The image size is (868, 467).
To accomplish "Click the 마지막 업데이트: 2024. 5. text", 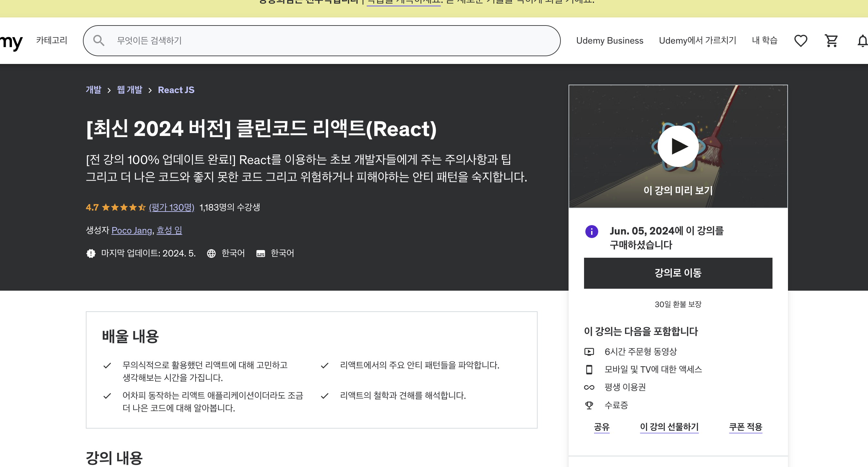I will click(149, 254).
